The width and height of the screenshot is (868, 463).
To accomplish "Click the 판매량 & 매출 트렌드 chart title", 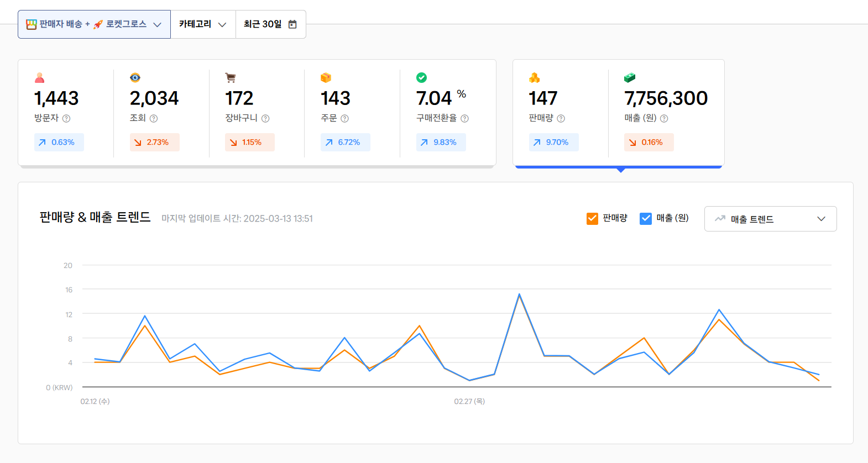I will tap(95, 217).
